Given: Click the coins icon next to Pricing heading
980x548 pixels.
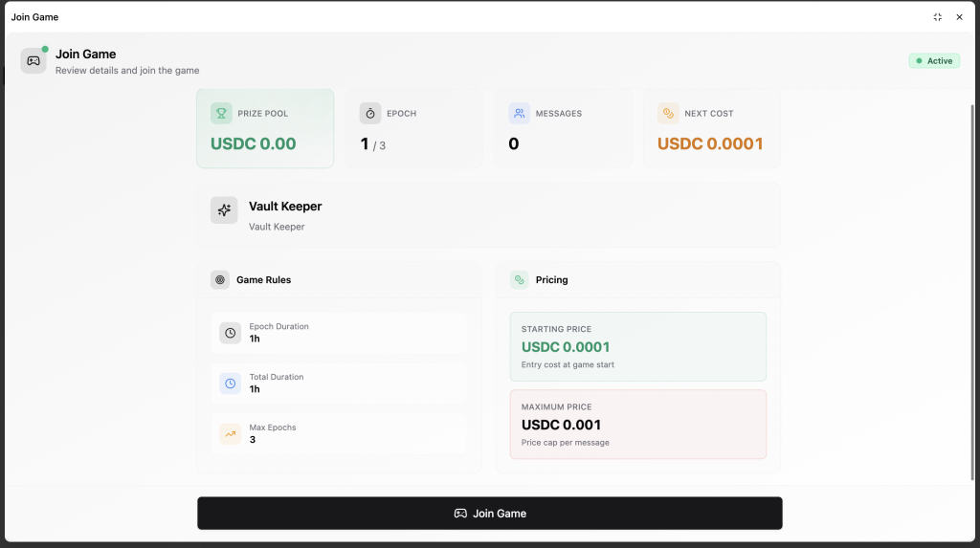Looking at the screenshot, I should point(520,280).
